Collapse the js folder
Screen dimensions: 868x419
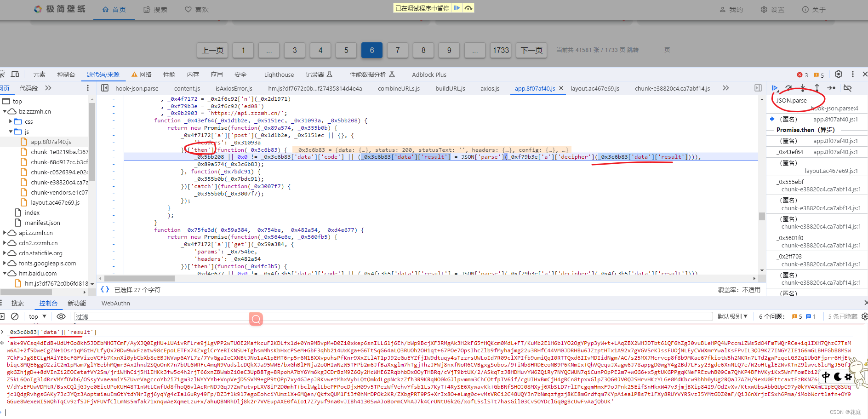coord(11,132)
